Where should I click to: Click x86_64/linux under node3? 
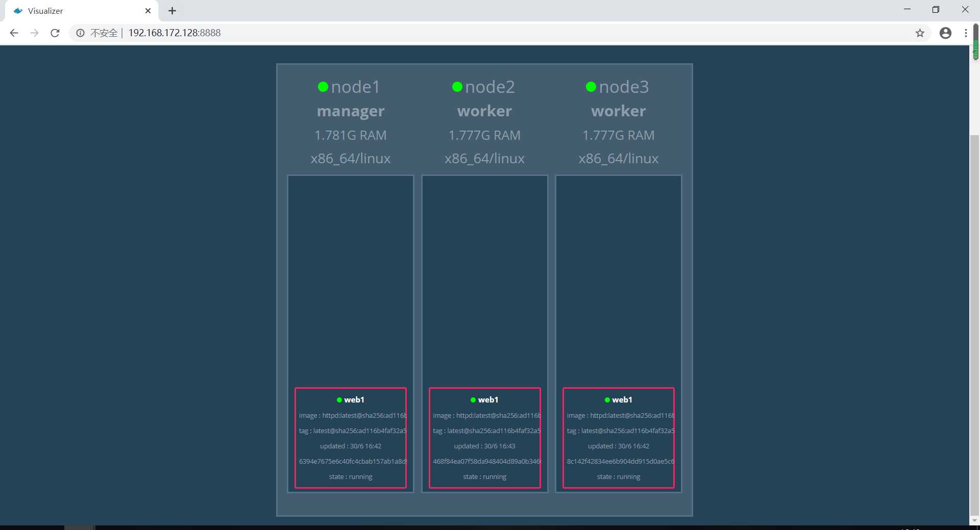click(x=619, y=159)
